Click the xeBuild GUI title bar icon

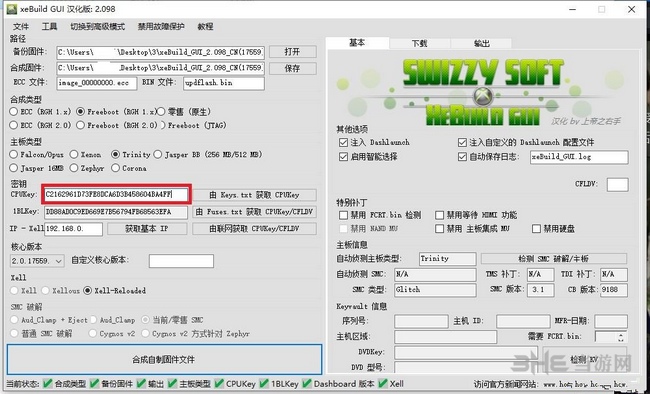click(x=12, y=9)
